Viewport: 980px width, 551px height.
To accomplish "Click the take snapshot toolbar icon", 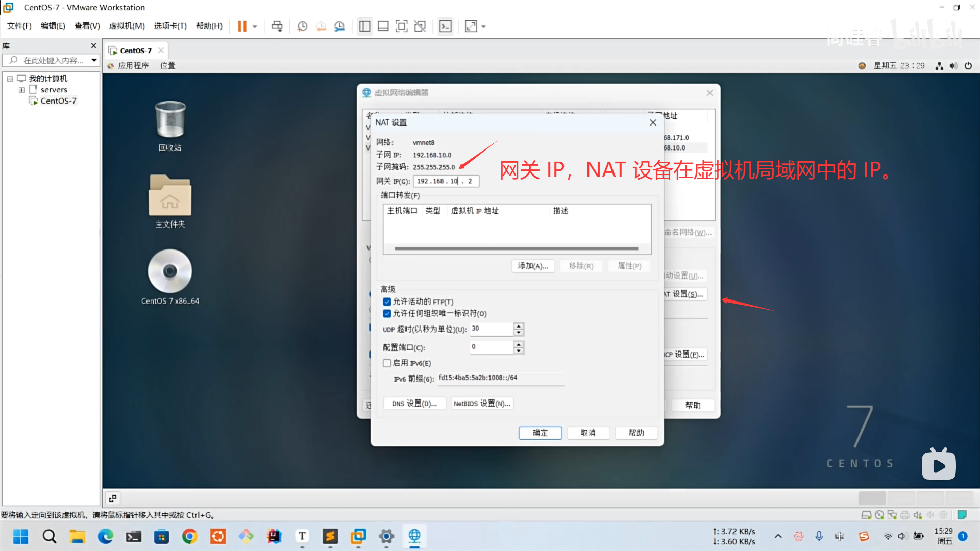I will click(x=302, y=26).
